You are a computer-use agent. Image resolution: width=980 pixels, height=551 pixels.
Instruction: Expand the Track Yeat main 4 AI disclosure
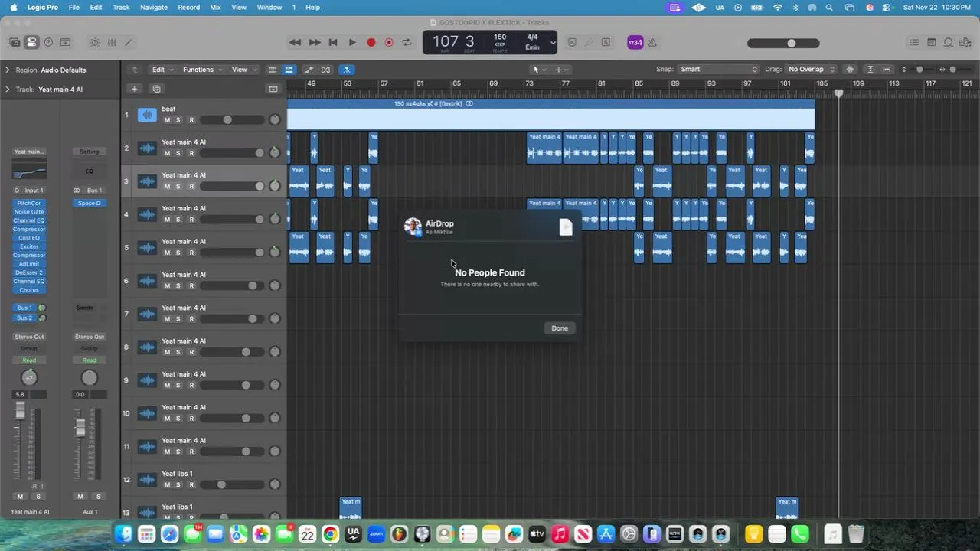click(7, 90)
